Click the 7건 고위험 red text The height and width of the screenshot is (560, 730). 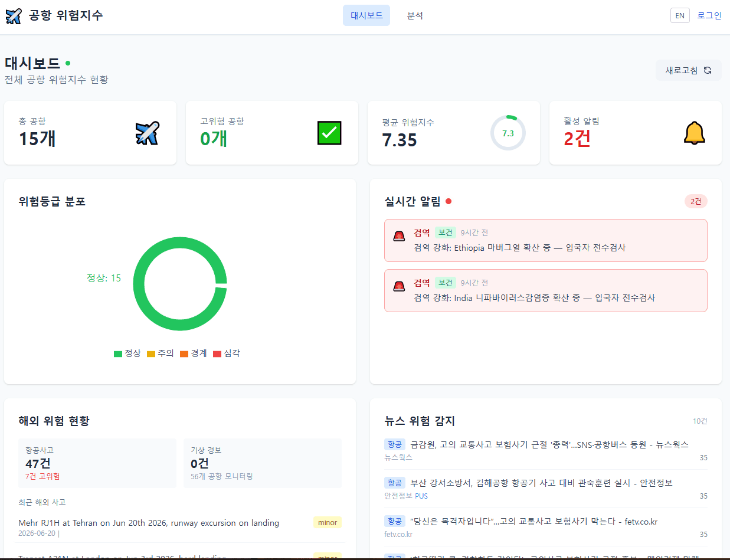pos(42,476)
